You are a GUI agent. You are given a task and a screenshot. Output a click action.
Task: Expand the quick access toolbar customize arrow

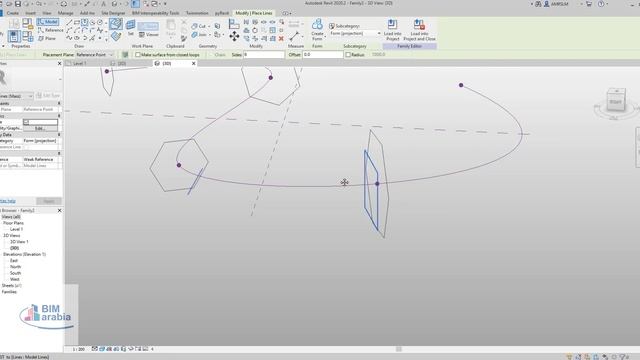tap(165, 4)
